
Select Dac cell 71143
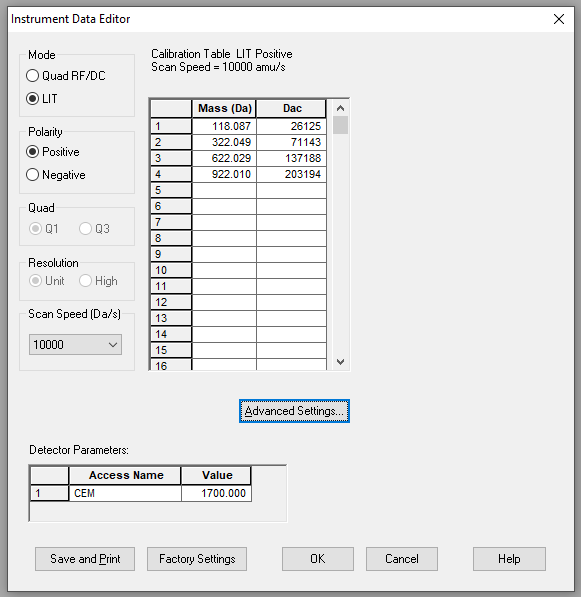point(291,142)
